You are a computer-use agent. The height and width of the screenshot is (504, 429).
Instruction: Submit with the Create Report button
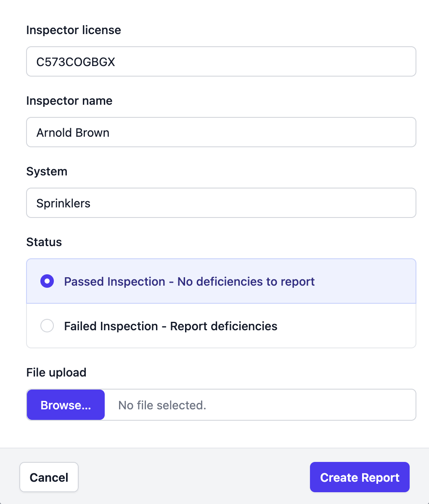pos(360,477)
